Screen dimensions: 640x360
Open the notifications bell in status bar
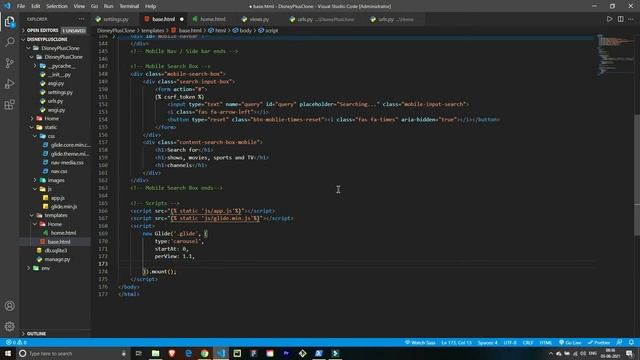click(631, 342)
